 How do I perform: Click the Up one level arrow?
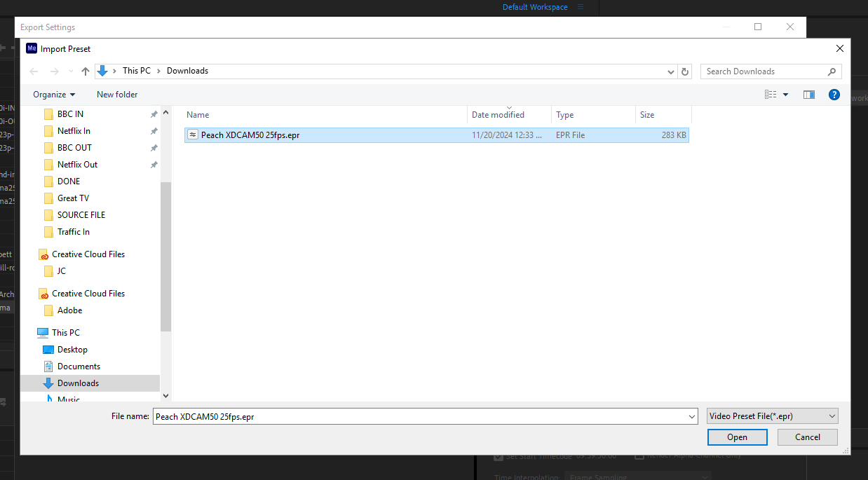(86, 71)
